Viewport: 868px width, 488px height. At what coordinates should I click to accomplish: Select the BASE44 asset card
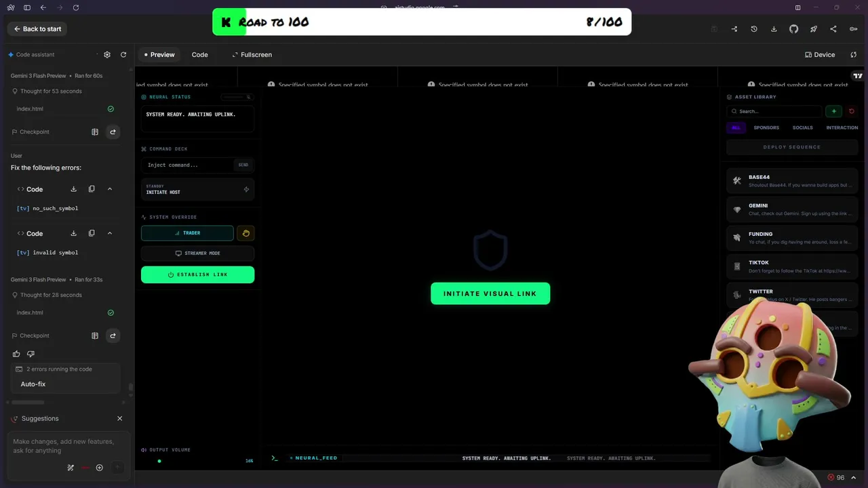pos(791,181)
